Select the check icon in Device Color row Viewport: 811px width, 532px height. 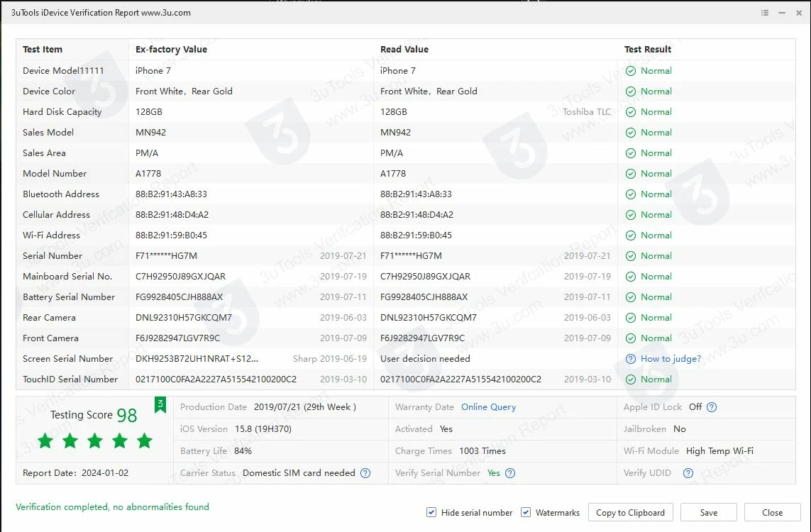tap(631, 92)
